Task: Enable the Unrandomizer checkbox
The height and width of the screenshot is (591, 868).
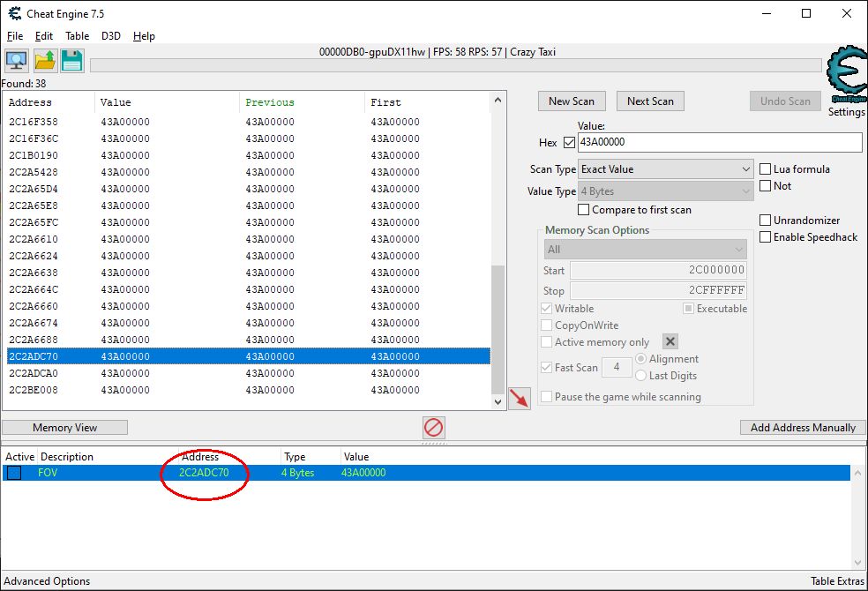Action: coord(765,221)
